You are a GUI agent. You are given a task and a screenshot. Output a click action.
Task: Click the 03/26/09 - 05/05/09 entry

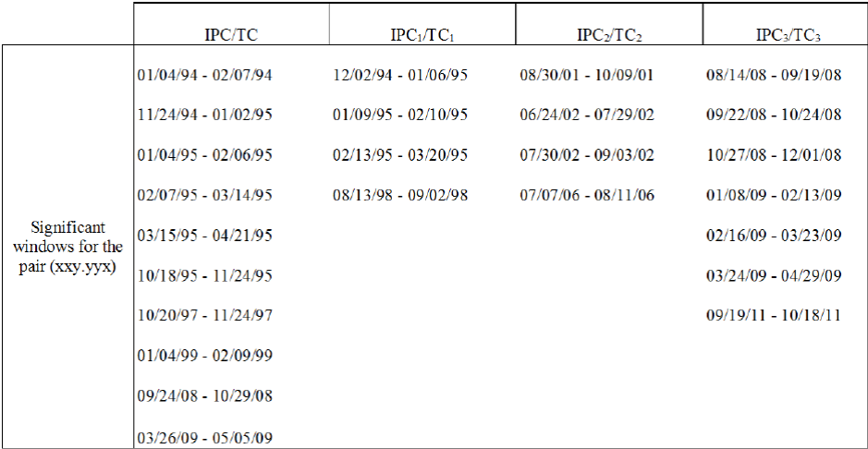[x=203, y=436]
